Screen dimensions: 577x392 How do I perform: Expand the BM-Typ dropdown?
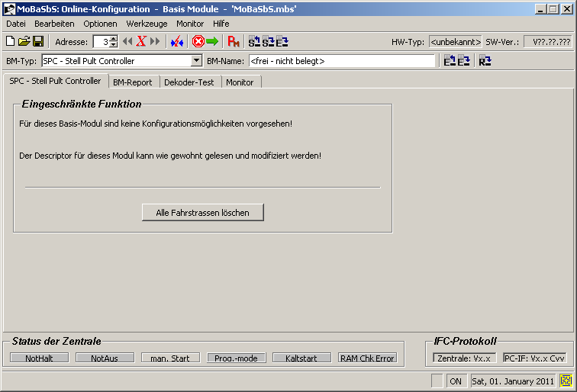click(x=196, y=61)
